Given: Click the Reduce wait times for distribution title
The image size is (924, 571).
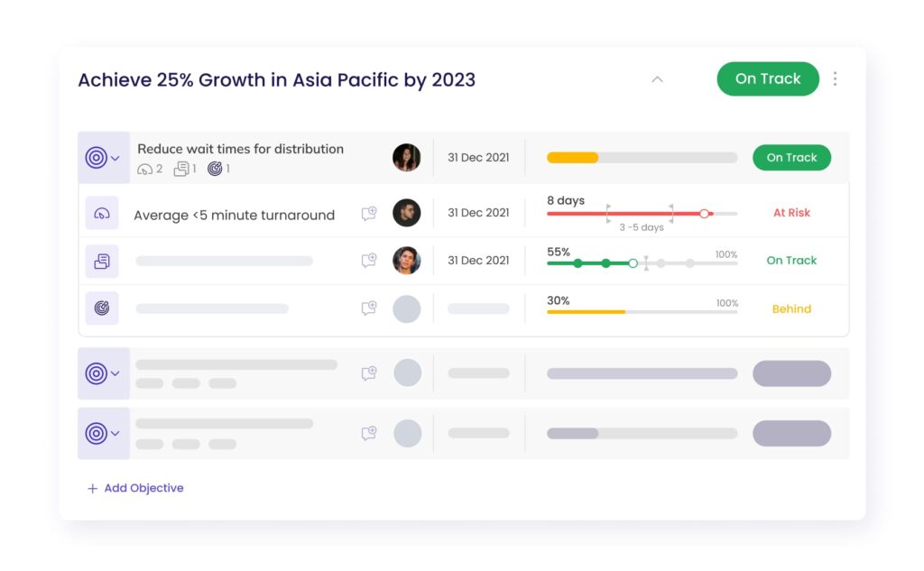Looking at the screenshot, I should 240,149.
